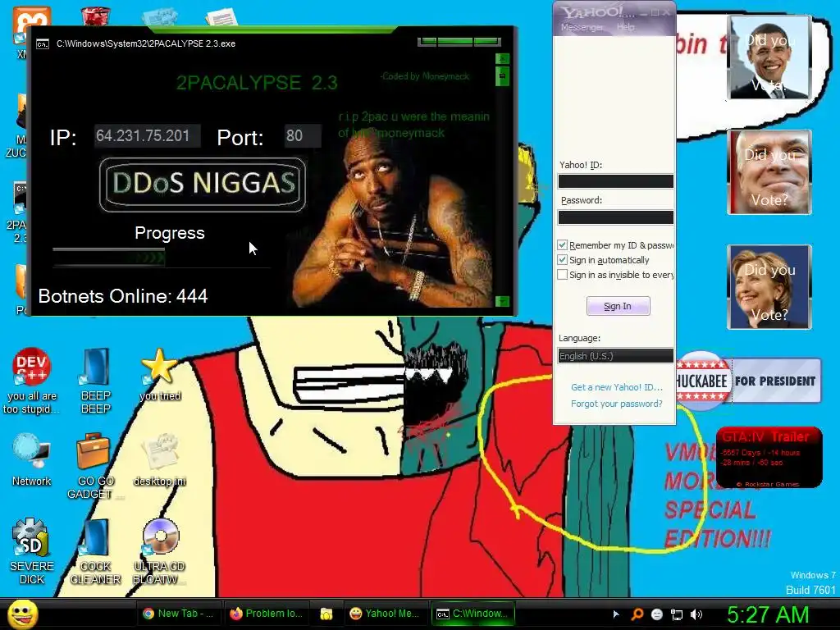Click the round face icon in system tray
Viewport: 840px width, 630px height.
(x=657, y=614)
